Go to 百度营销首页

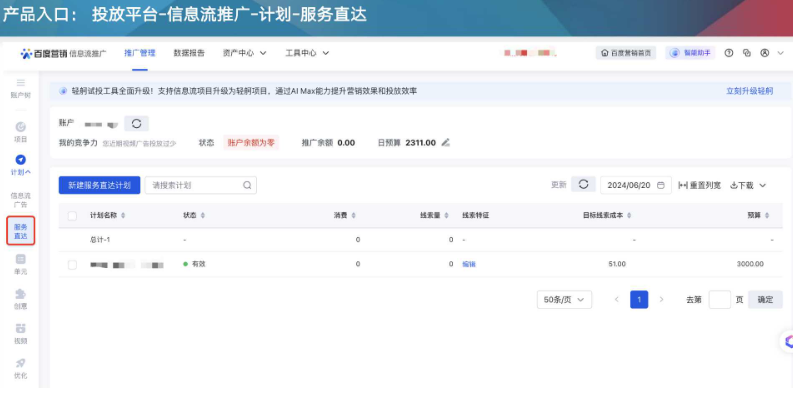[x=626, y=53]
